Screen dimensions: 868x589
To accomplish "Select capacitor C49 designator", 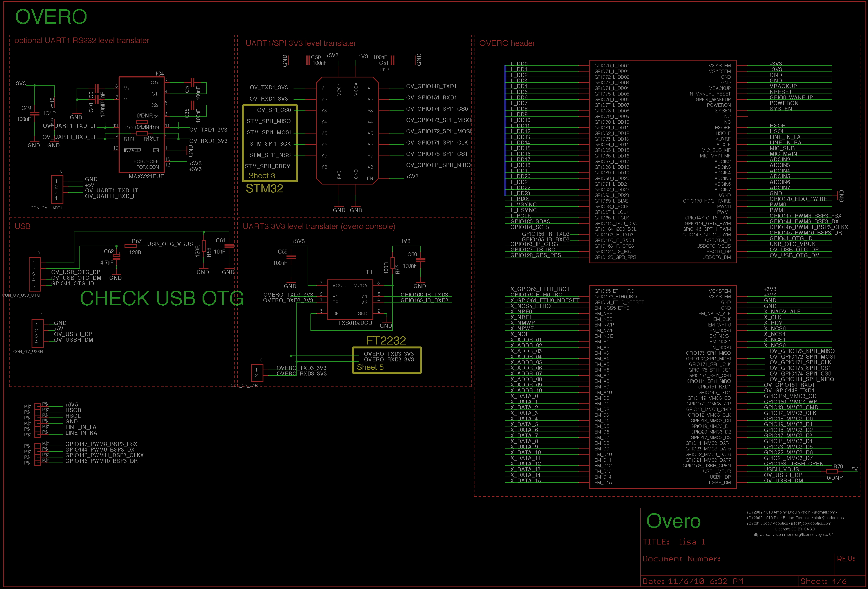I will (26, 108).
